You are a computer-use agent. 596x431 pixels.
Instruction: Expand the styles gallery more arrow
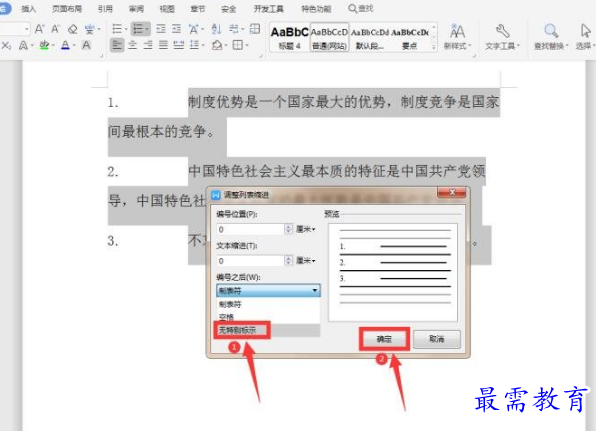point(434,47)
